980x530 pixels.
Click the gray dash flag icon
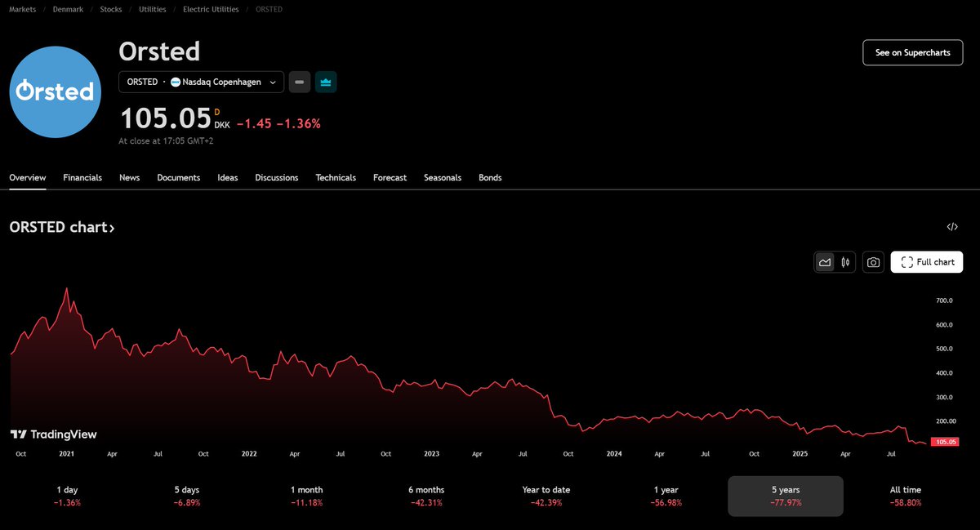tap(300, 82)
